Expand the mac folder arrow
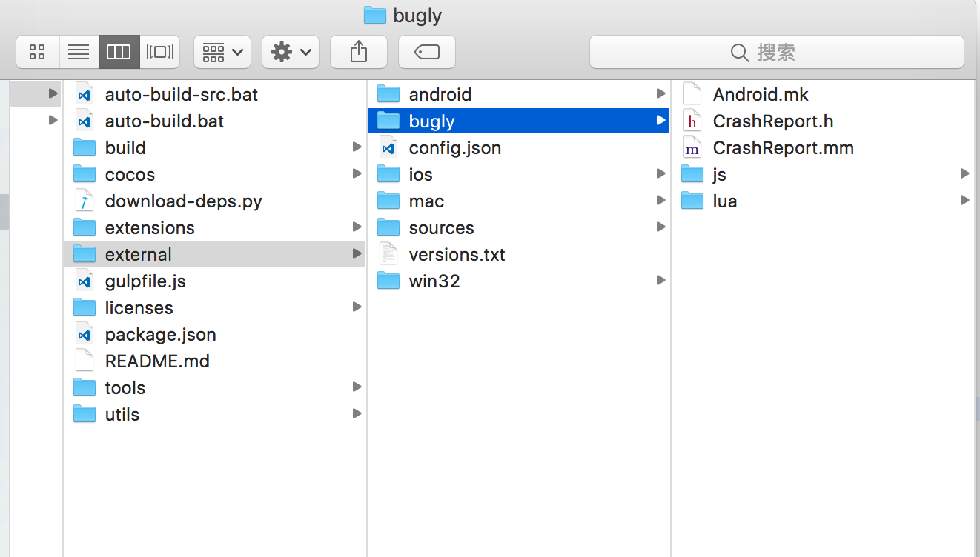The image size is (980, 557). [660, 201]
